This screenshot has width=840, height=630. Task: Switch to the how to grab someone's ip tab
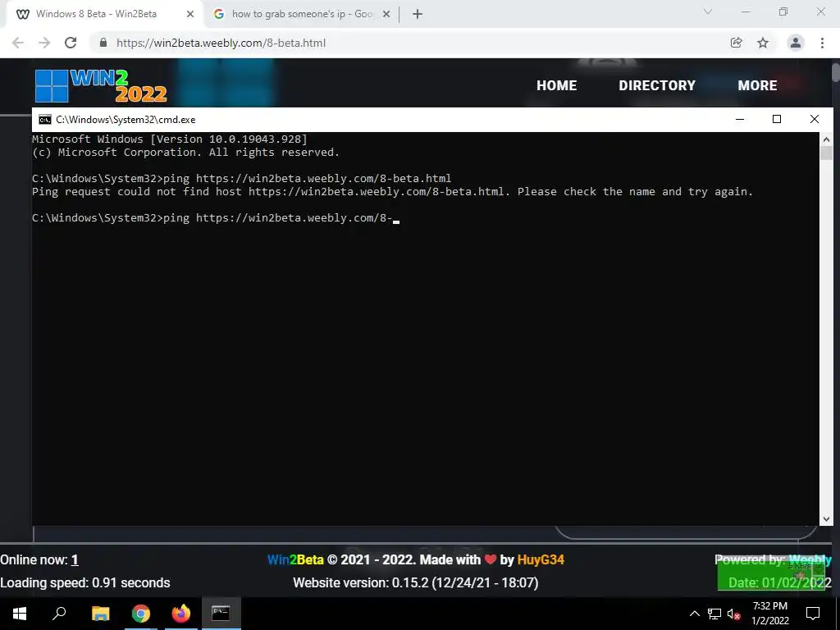coord(302,15)
